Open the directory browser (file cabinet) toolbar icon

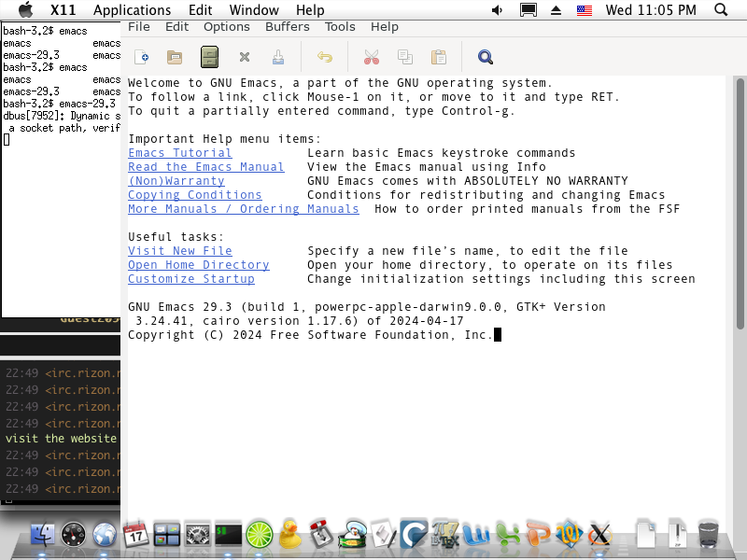pyautogui.click(x=209, y=57)
